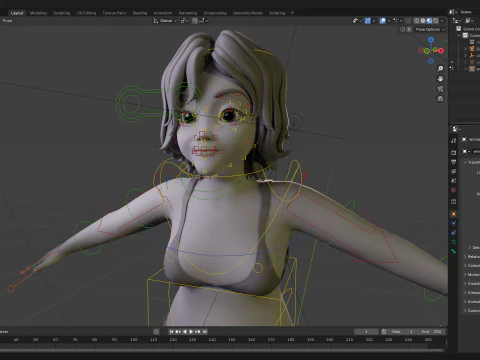
Task: Toggle auto keying record button
Action: click(x=156, y=332)
